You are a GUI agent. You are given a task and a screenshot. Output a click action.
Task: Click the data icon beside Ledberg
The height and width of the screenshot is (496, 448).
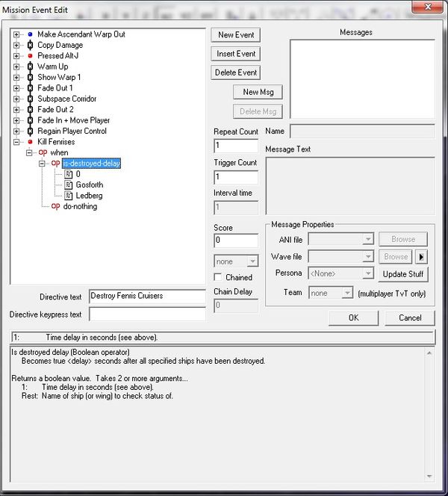(68, 196)
